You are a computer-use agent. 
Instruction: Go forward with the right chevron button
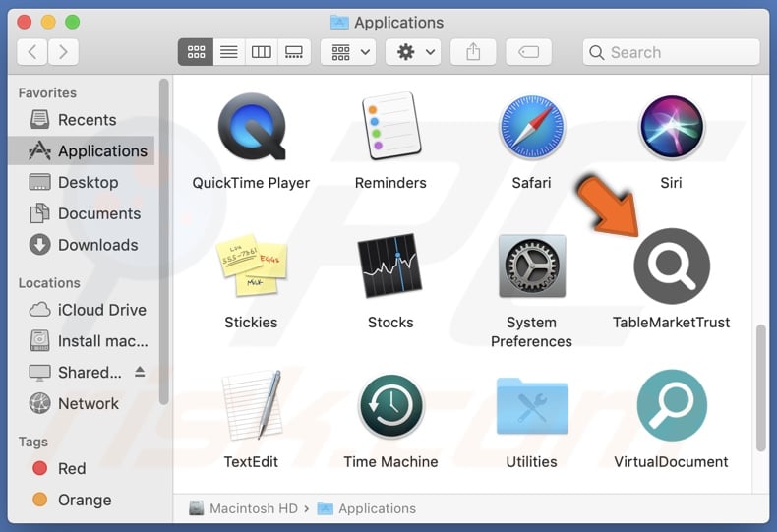point(63,52)
